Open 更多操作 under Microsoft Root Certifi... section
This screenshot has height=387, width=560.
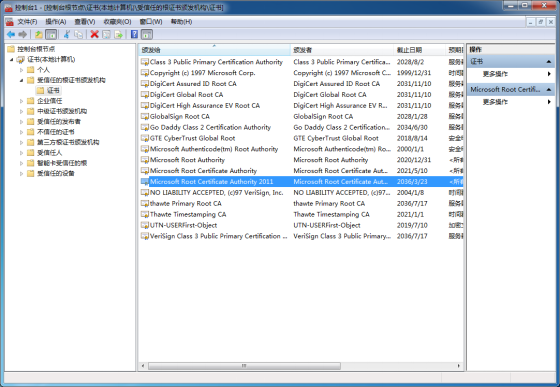495,102
